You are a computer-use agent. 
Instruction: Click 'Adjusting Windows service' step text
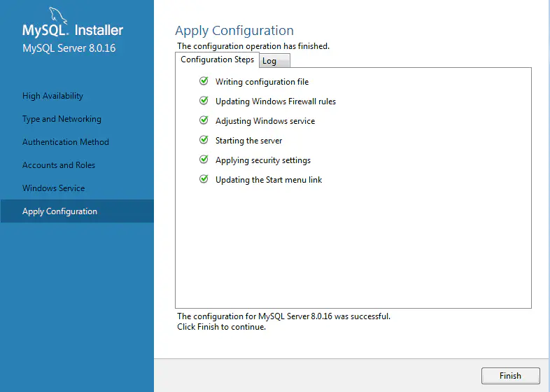[x=265, y=121]
